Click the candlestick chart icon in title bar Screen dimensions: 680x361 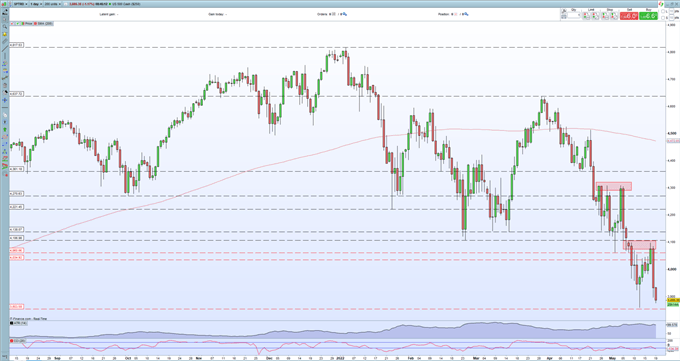click(4, 4)
